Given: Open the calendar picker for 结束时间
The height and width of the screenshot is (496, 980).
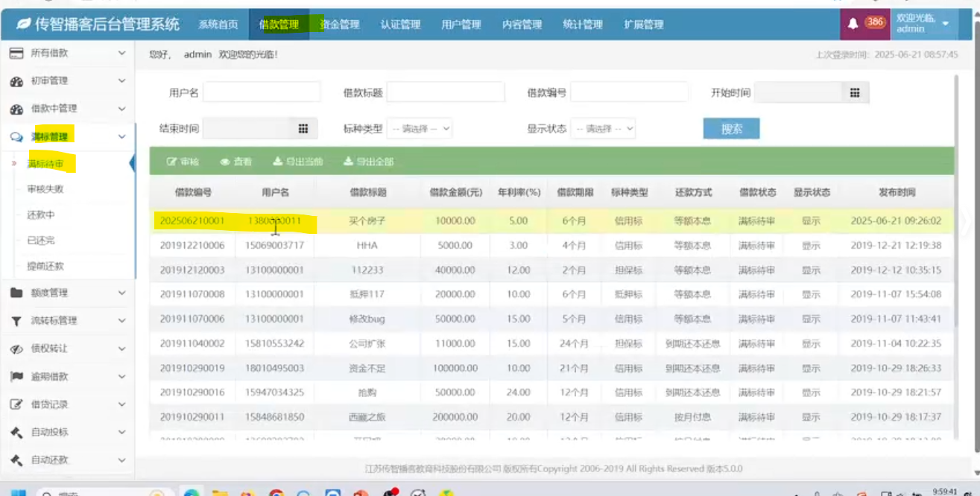Looking at the screenshot, I should pos(303,128).
